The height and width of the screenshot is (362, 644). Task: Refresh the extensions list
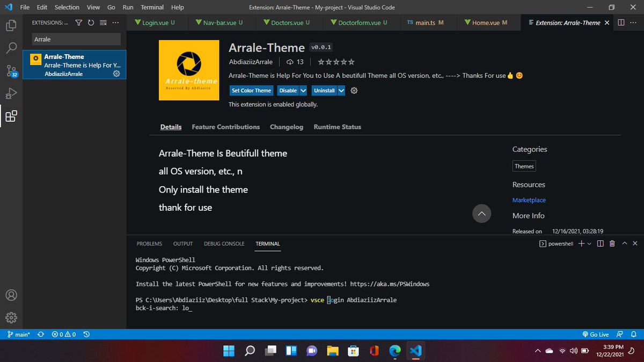click(91, 23)
